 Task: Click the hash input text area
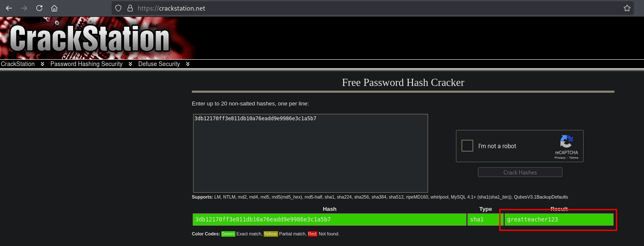[x=310, y=153]
